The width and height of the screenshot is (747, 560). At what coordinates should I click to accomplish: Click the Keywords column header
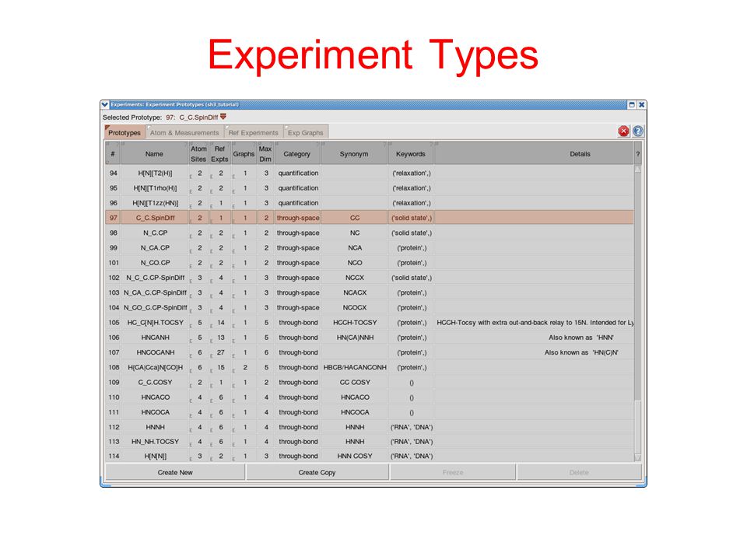pos(411,154)
